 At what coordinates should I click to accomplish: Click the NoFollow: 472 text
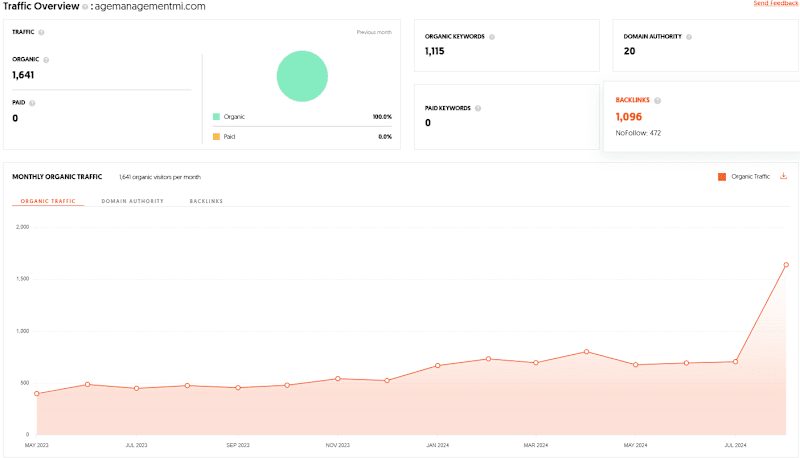[638, 133]
